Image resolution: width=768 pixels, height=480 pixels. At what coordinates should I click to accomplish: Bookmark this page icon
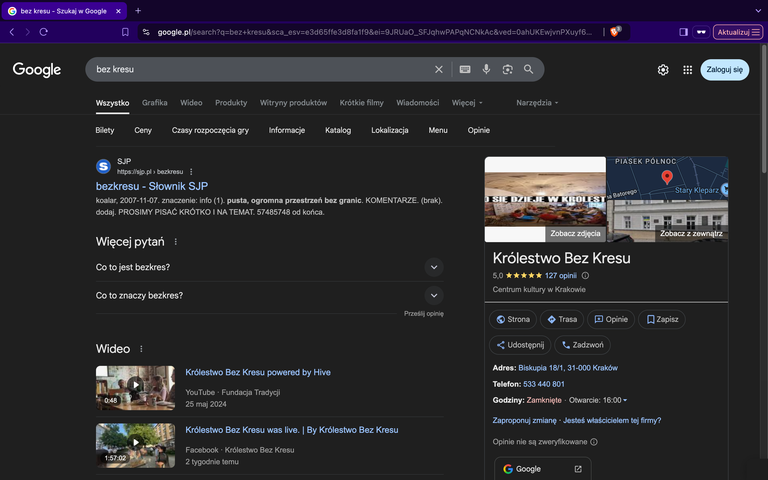point(125,32)
